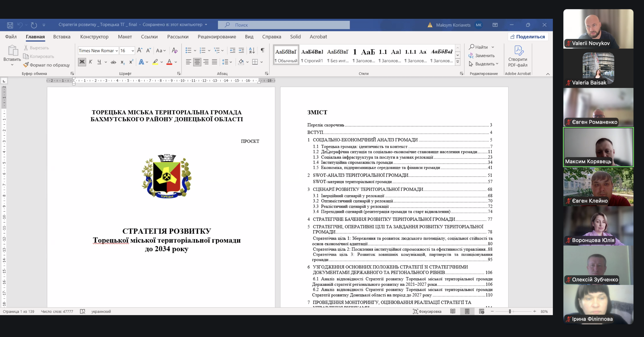Click the Redo icon in the quick access toolbar

pos(34,25)
